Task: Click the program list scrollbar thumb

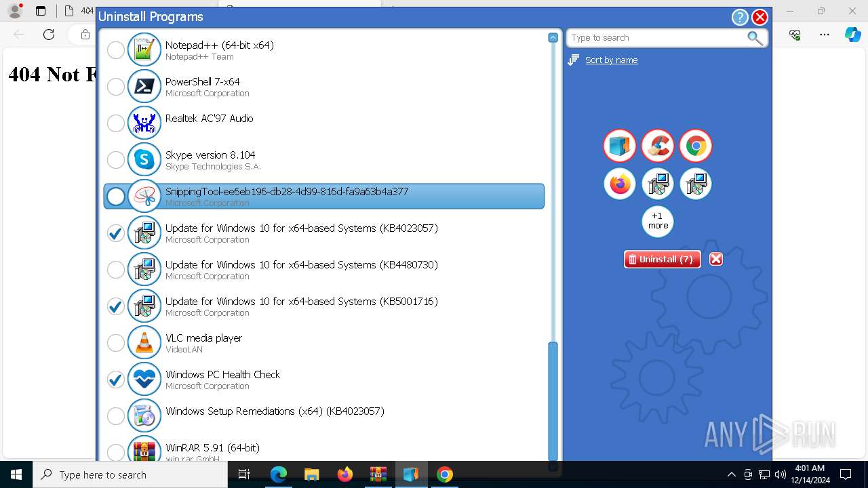Action: pyautogui.click(x=553, y=401)
